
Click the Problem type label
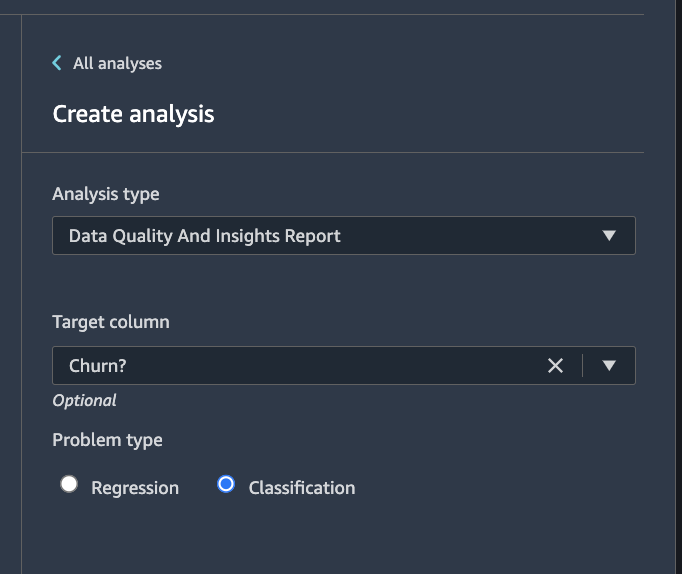(x=107, y=440)
